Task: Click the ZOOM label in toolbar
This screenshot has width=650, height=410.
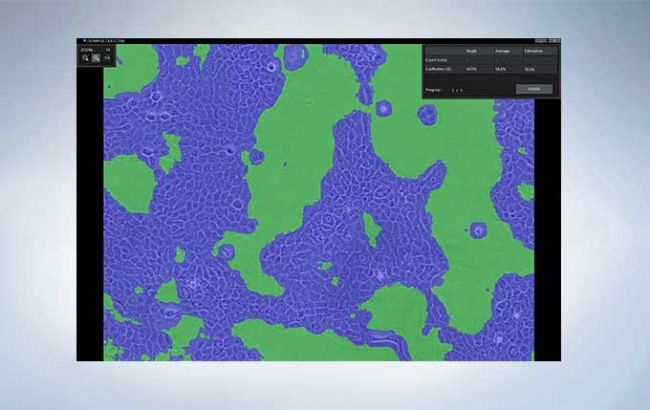Action: coord(87,49)
